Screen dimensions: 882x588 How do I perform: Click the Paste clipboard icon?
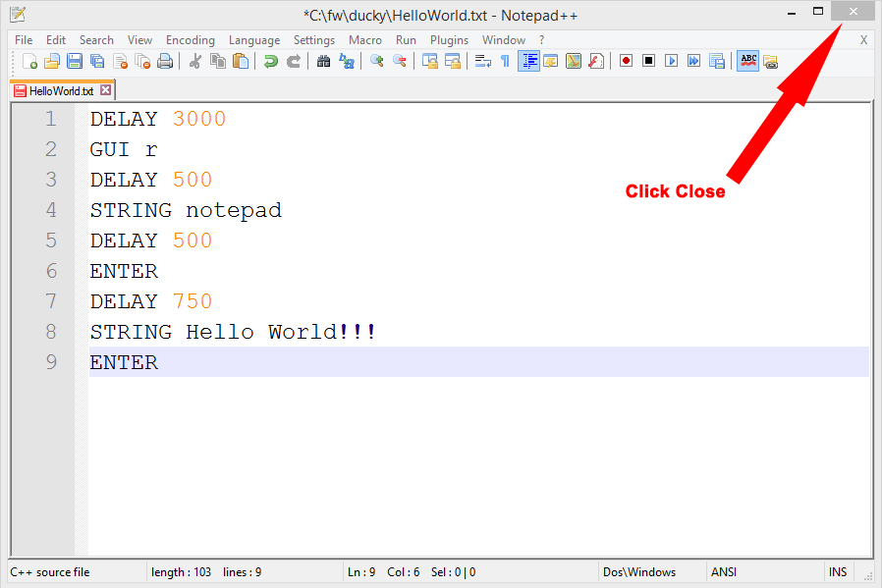(241, 61)
